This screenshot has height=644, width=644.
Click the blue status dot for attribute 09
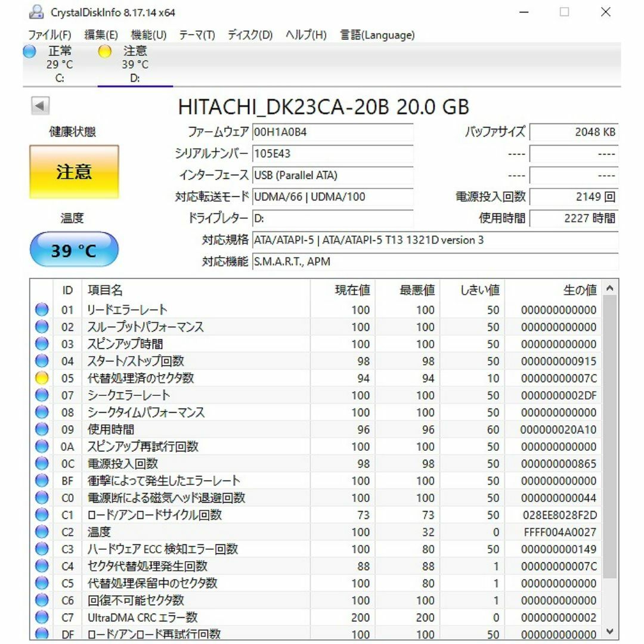tap(42, 429)
